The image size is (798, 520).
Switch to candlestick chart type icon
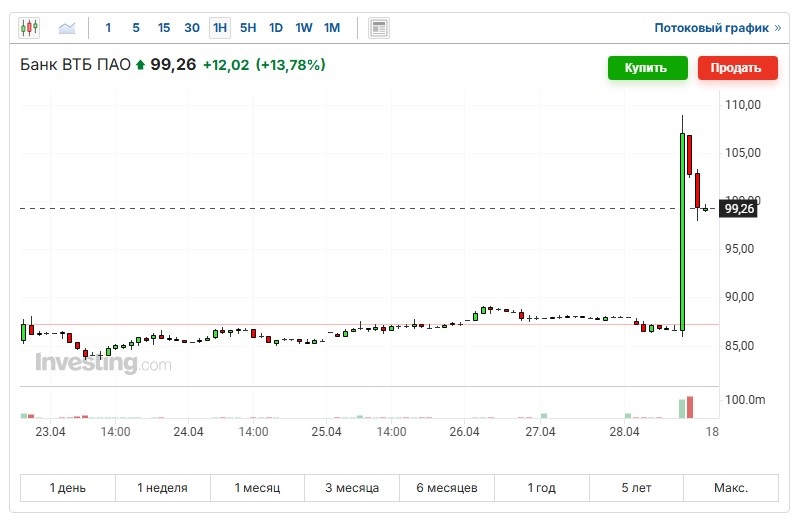click(x=29, y=27)
